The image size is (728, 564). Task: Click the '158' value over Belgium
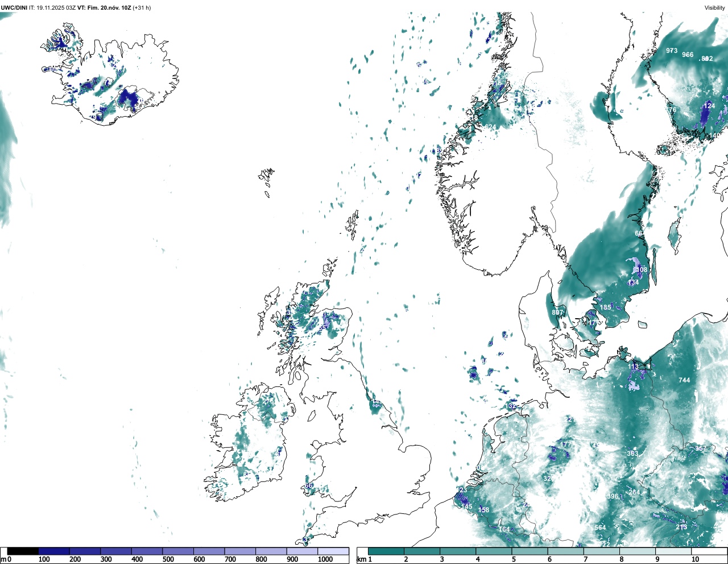484,510
